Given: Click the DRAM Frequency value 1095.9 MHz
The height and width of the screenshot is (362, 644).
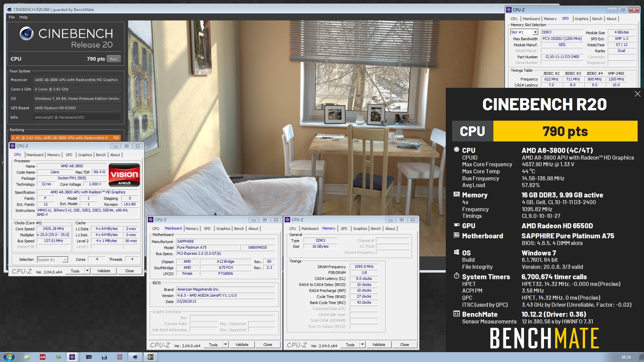Looking at the screenshot, I should (364, 266).
